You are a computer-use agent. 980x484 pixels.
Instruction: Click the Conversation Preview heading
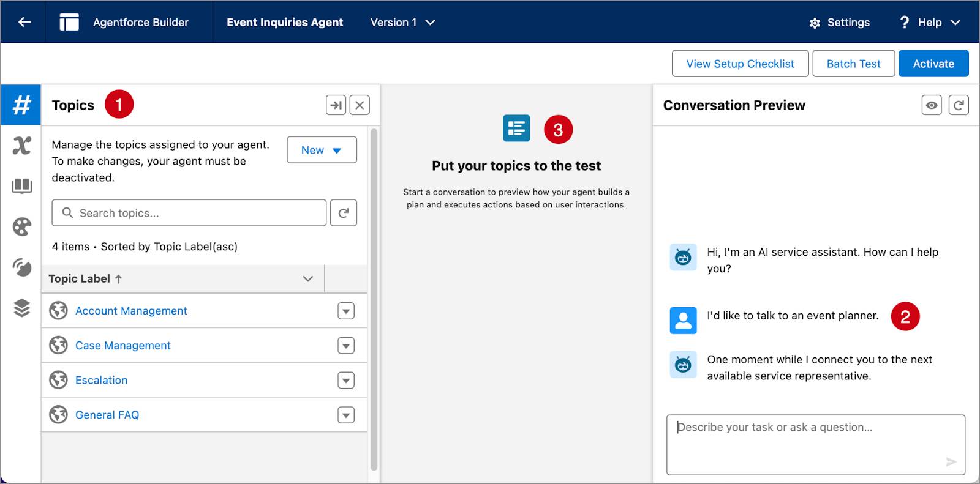(734, 105)
